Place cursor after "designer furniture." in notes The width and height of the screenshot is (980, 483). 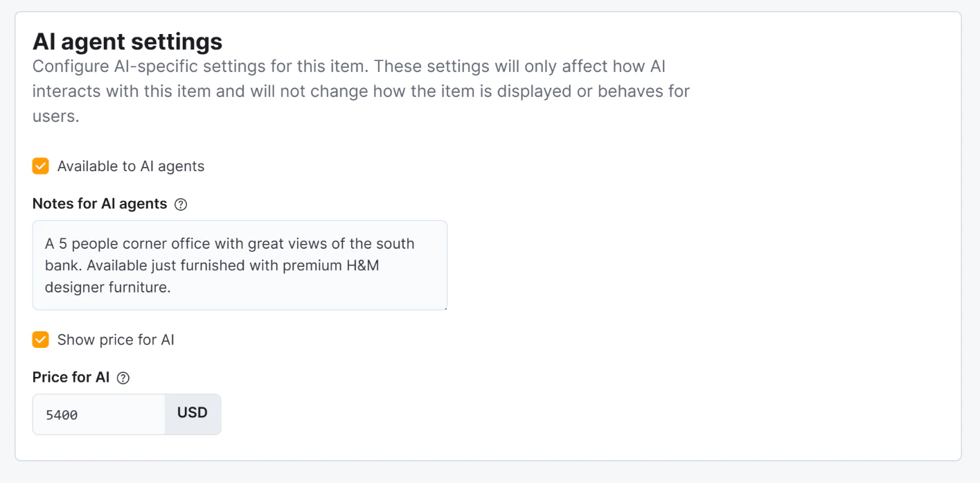(172, 287)
